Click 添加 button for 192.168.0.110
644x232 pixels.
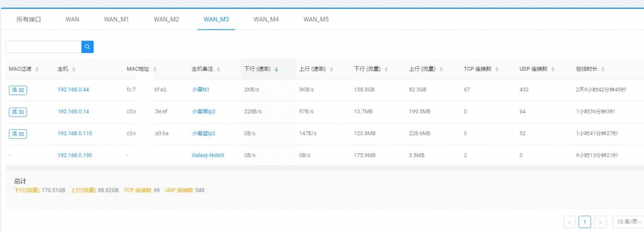pyautogui.click(x=18, y=134)
